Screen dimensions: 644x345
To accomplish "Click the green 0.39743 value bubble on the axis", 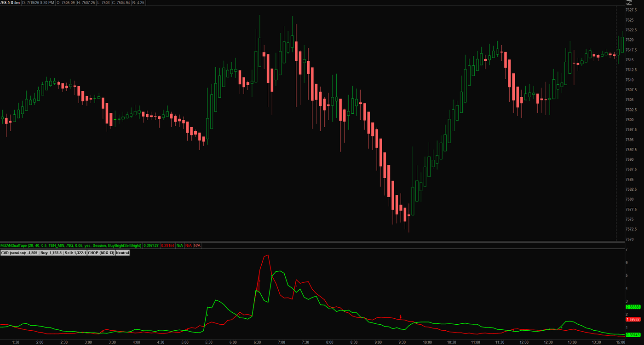I will [633, 335].
